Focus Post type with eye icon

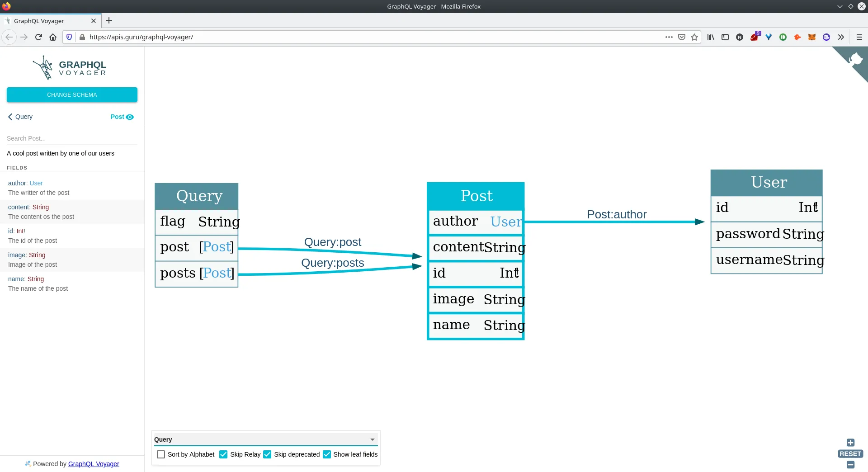(130, 117)
